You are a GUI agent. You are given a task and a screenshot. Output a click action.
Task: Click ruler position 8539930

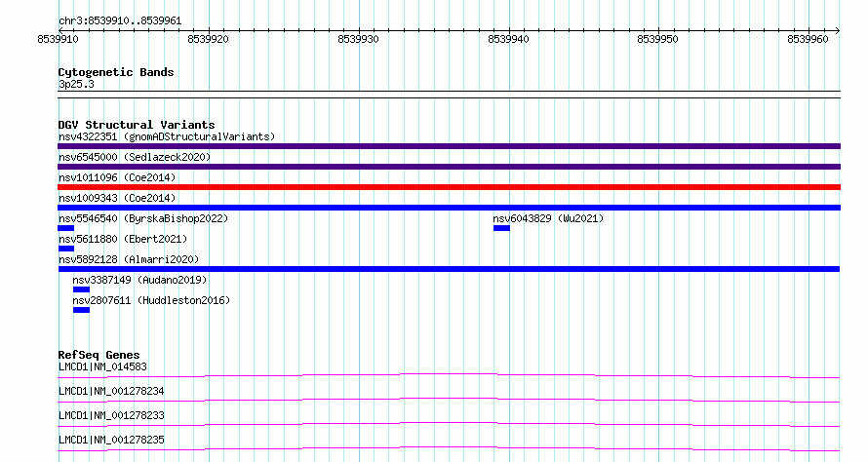pos(358,39)
